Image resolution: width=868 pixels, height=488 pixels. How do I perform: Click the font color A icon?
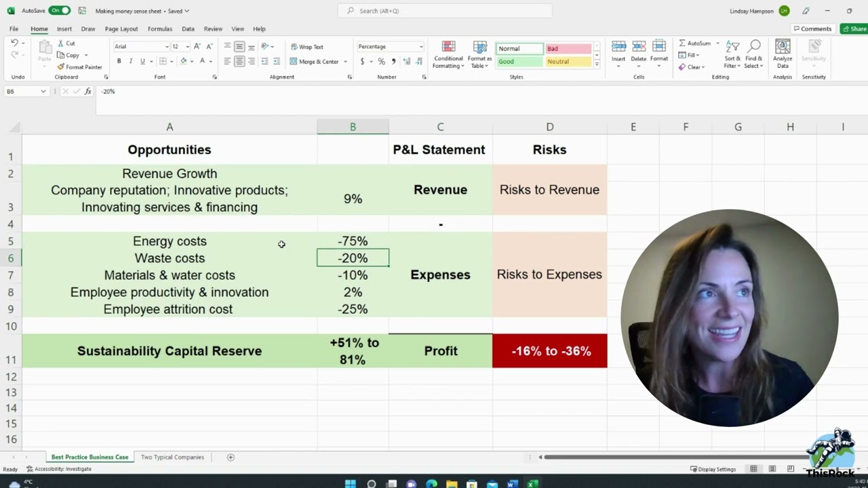tap(201, 61)
